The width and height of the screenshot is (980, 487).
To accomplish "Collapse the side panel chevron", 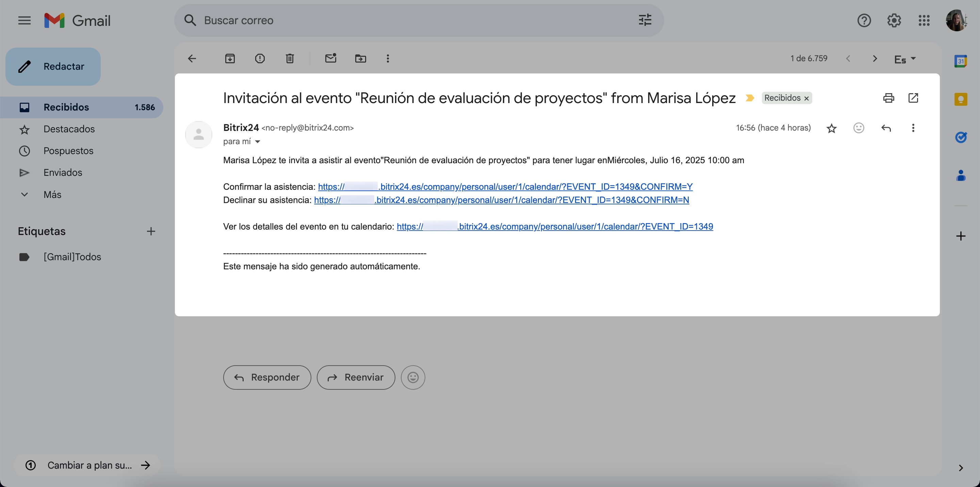I will (961, 468).
